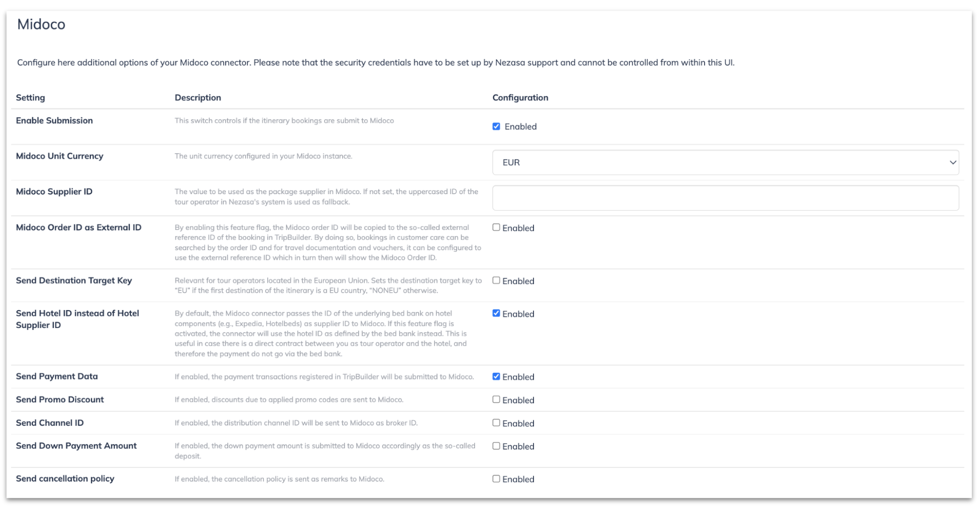Click the dropdown chevron beside EUR
980x510 pixels.
click(x=952, y=162)
